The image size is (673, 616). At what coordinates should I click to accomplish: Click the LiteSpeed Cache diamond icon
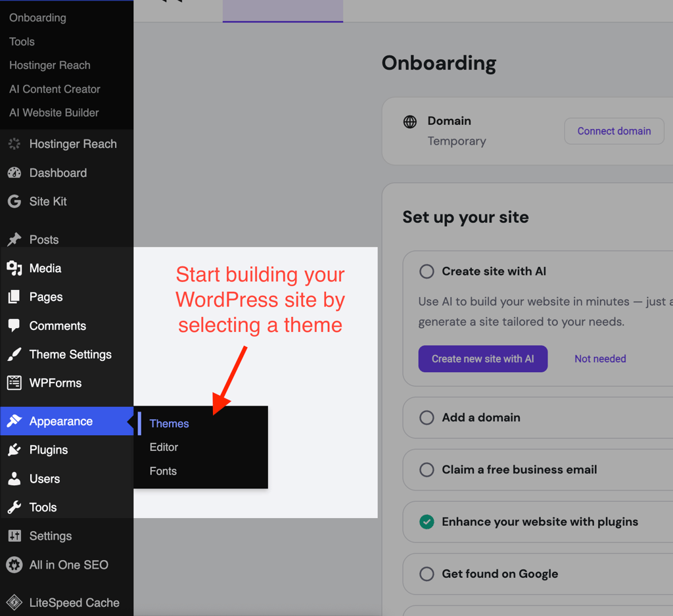tap(14, 603)
